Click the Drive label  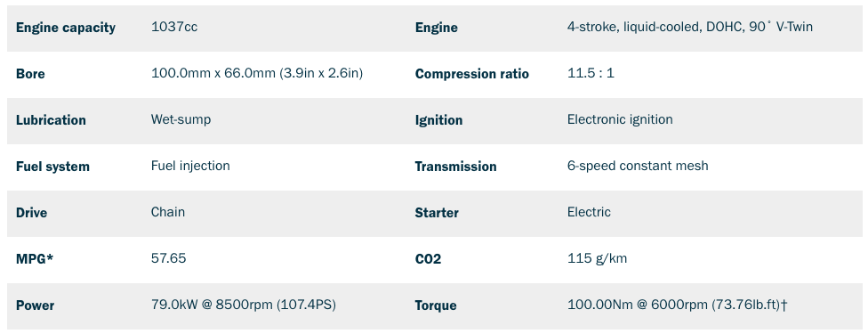point(31,213)
